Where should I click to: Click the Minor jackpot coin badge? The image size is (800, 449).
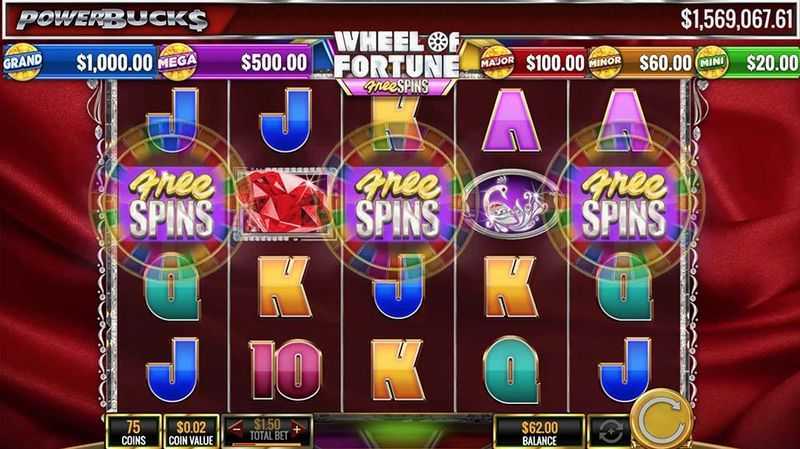pyautogui.click(x=605, y=62)
